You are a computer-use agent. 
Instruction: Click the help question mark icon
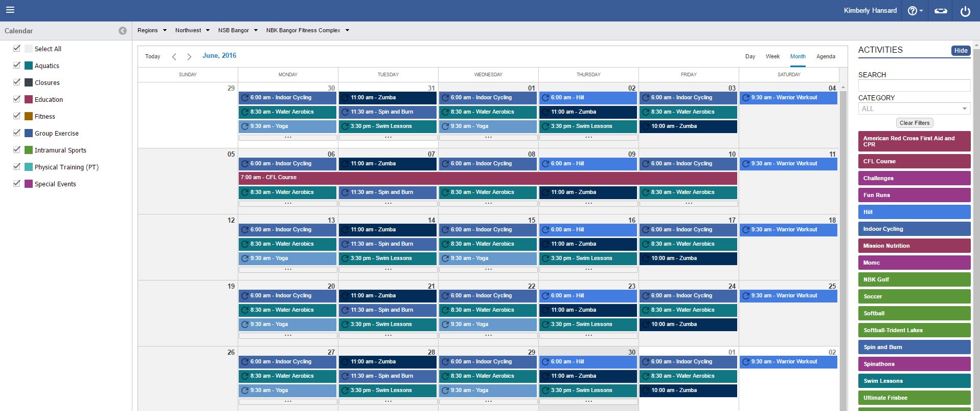[913, 11]
